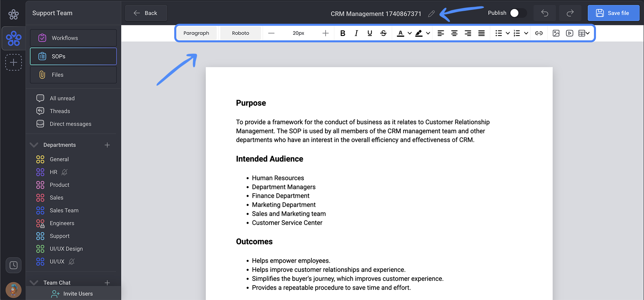Click the document title CRM Management 1740867371
644x300 pixels.
[376, 14]
